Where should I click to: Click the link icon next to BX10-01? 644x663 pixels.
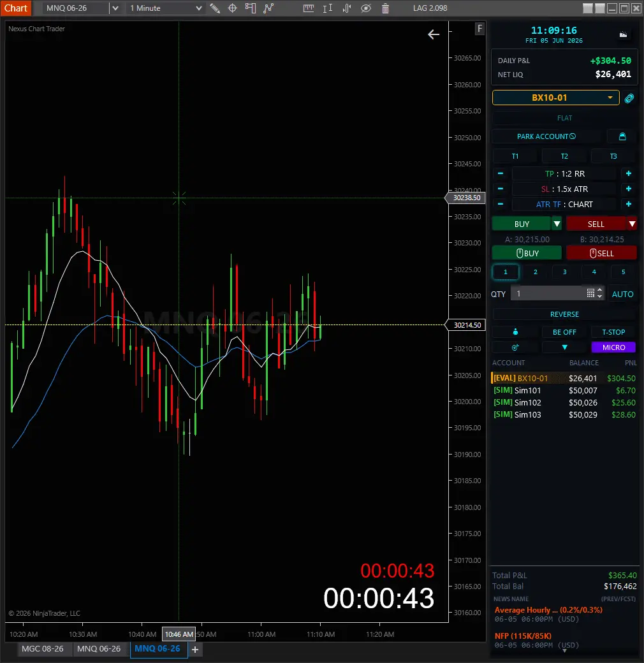pyautogui.click(x=629, y=98)
